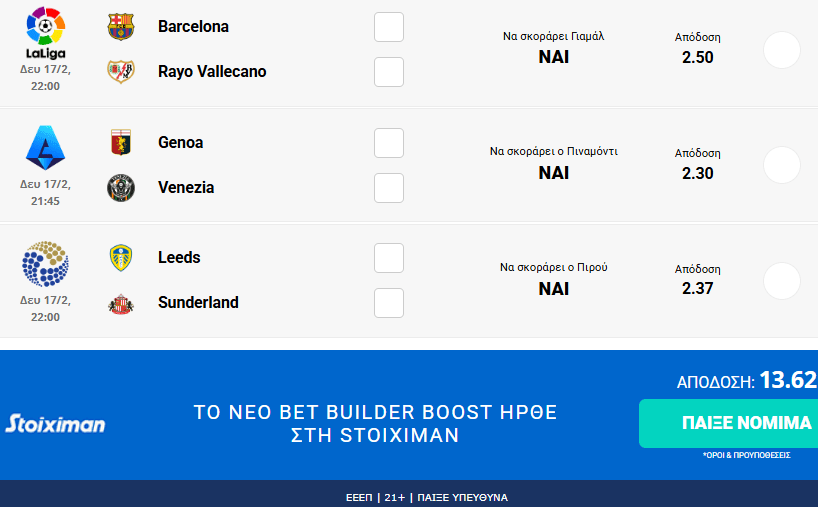Click the Stoiximan logo in the banner
This screenshot has height=507, width=818.
(55, 424)
